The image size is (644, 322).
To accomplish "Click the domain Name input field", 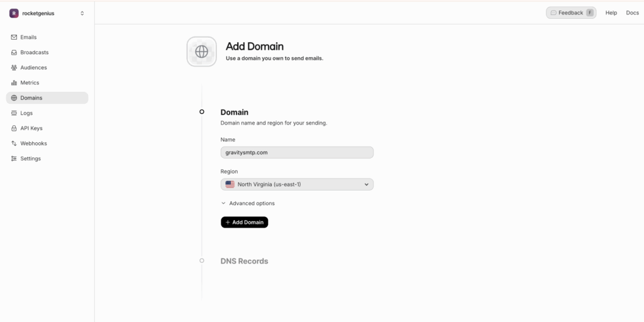I will pyautogui.click(x=297, y=152).
